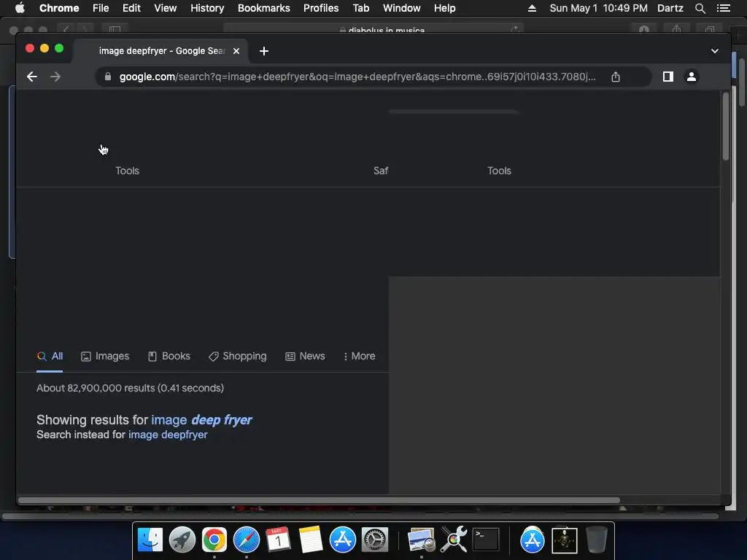Open the View menu
This screenshot has height=560, width=747.
click(166, 8)
